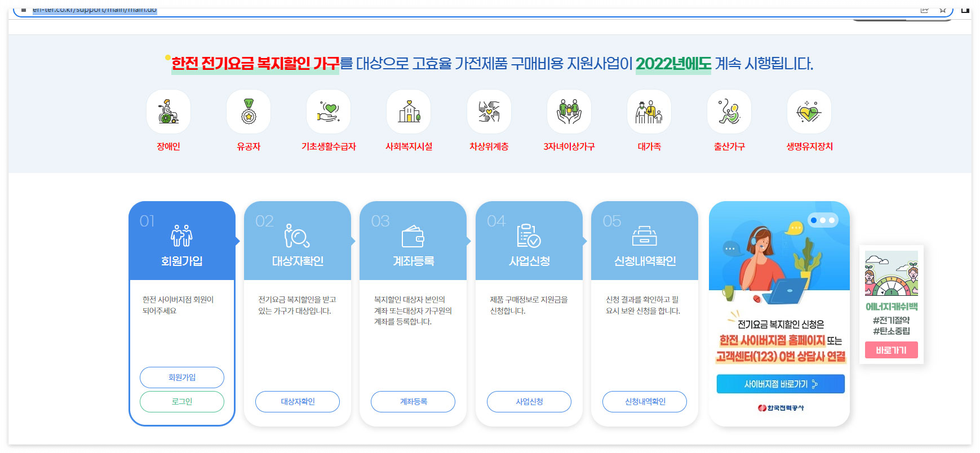The height and width of the screenshot is (453, 980).
Task: Click the 신청내역확인 printer icon in step 05
Action: click(644, 236)
